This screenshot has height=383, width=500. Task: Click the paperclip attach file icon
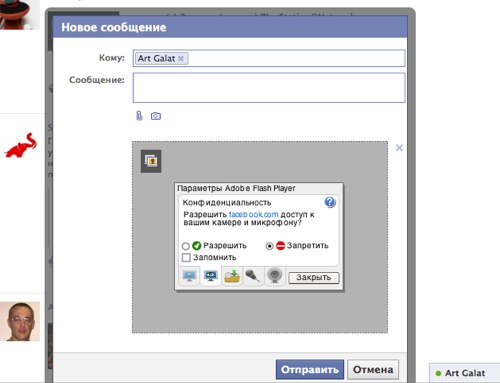coord(139,116)
